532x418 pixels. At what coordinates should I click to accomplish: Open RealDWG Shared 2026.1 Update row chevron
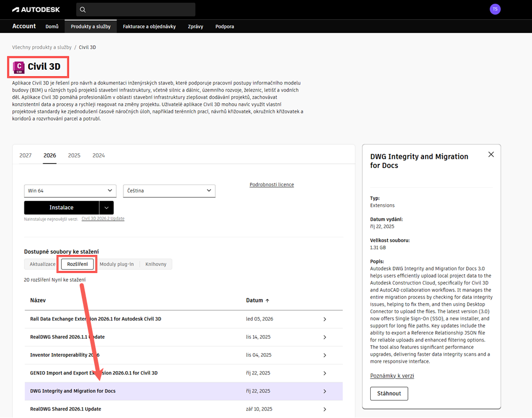[x=325, y=409]
